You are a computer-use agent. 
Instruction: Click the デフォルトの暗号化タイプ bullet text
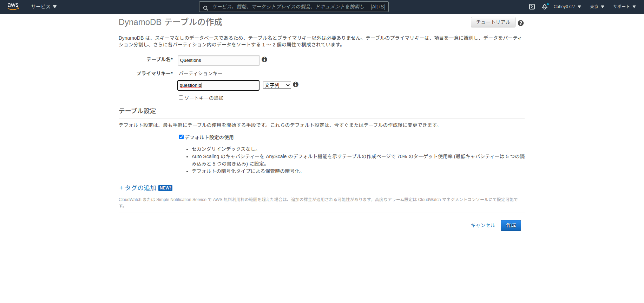pyautogui.click(x=247, y=171)
